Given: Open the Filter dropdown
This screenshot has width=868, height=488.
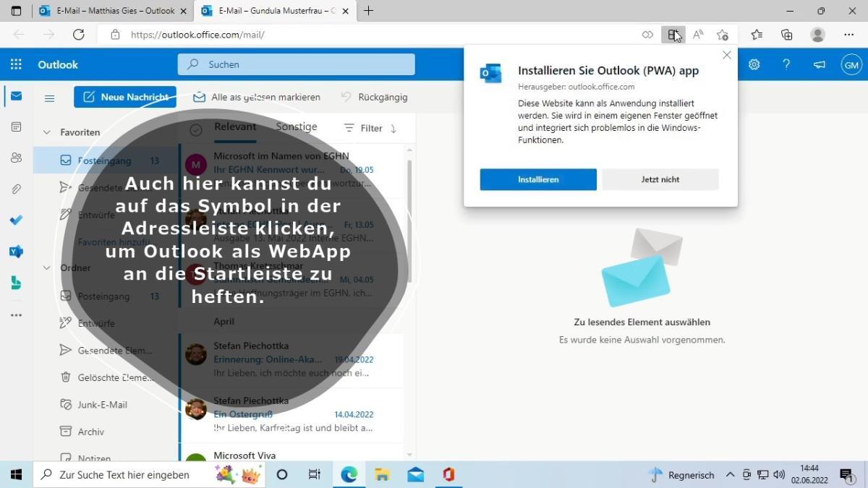Looking at the screenshot, I should click(370, 128).
